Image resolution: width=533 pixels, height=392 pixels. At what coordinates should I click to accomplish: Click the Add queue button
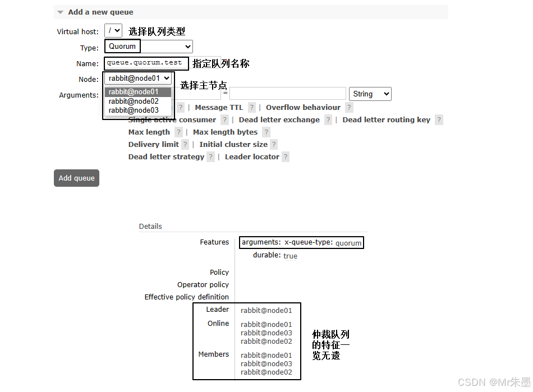point(76,178)
